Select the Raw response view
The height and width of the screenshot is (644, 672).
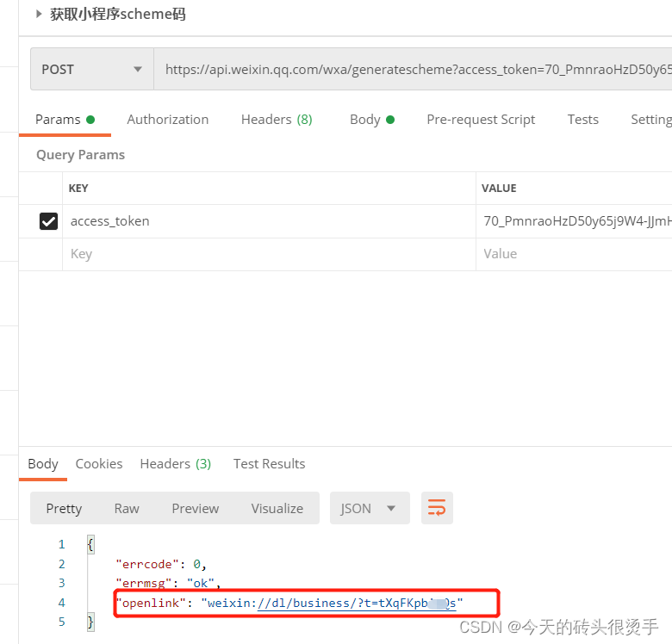[x=127, y=508]
